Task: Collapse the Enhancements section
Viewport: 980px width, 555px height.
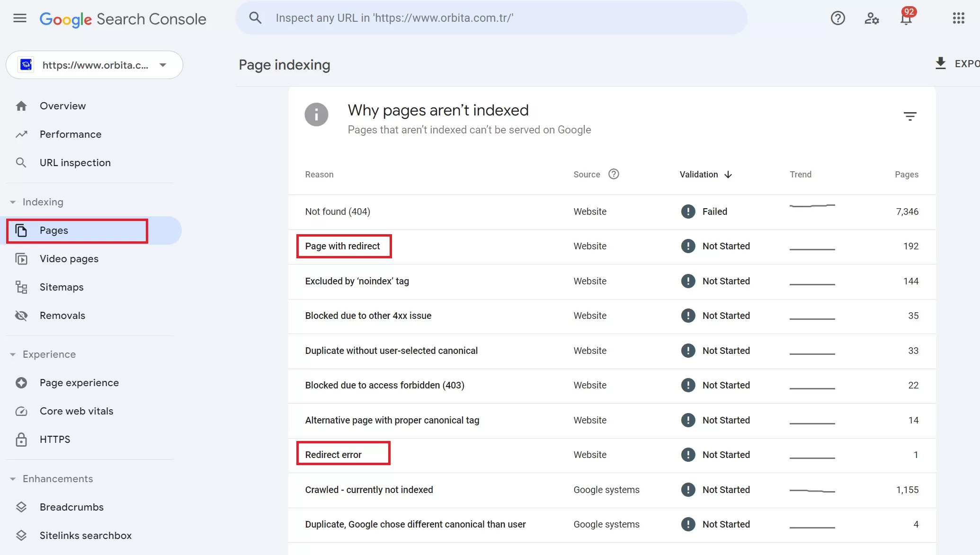Action: coord(13,479)
